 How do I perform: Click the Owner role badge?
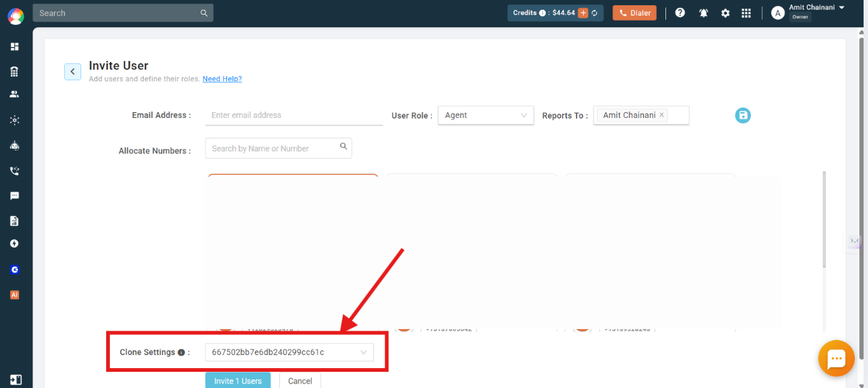tap(800, 17)
